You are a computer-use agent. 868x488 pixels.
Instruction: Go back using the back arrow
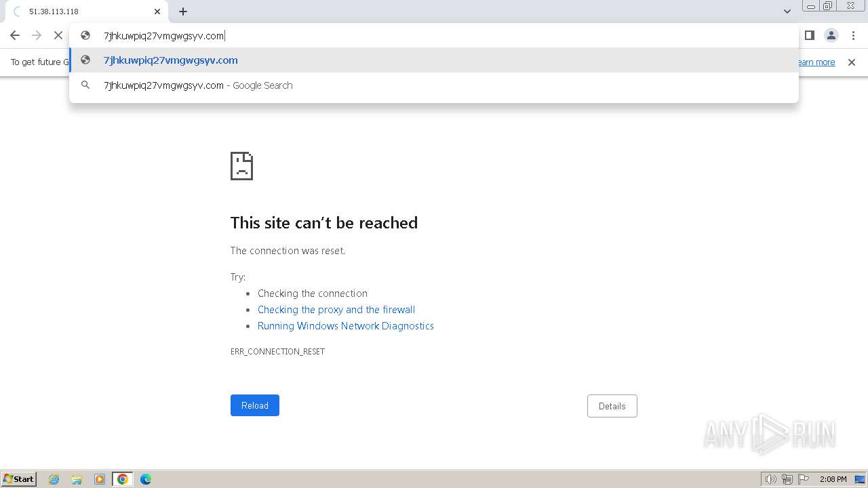tap(15, 35)
